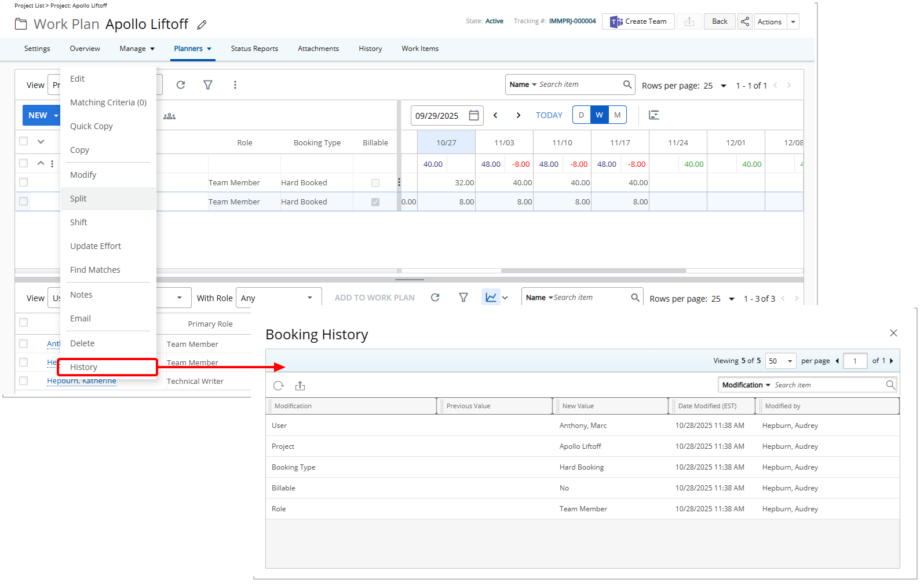The height and width of the screenshot is (586, 924).
Task: Refresh the work plan grid
Action: pyautogui.click(x=181, y=85)
